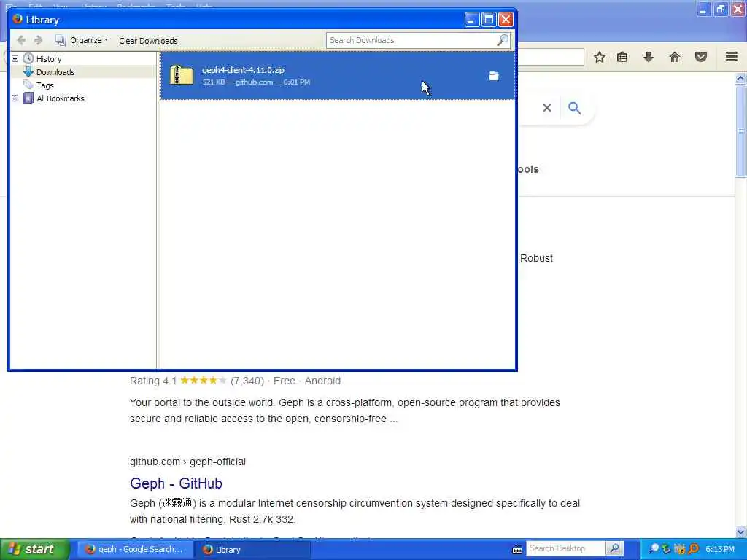Go back using Library back arrow
747x560 pixels.
(x=21, y=41)
